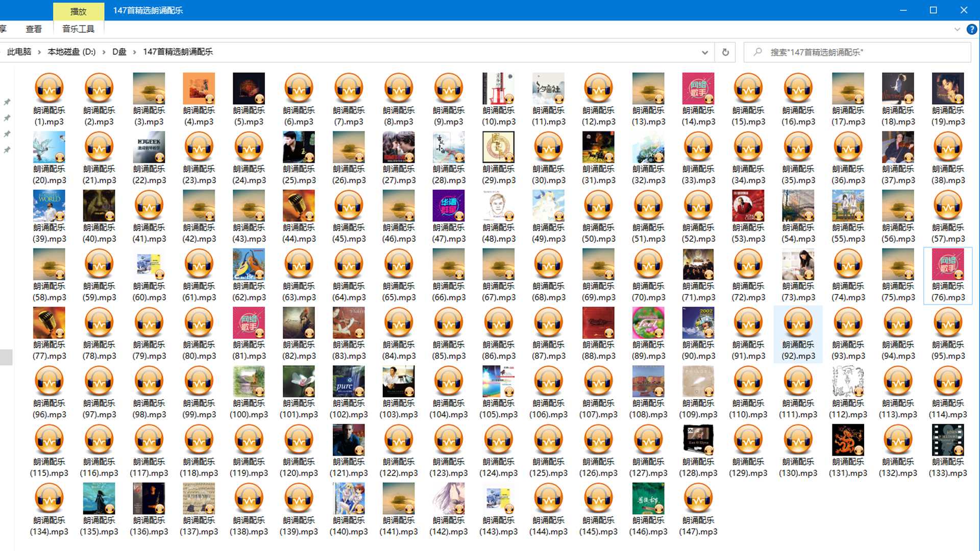Expand the chevron after D盘 in the breadcrumb
Screen dimensions: 980x551
coord(135,52)
